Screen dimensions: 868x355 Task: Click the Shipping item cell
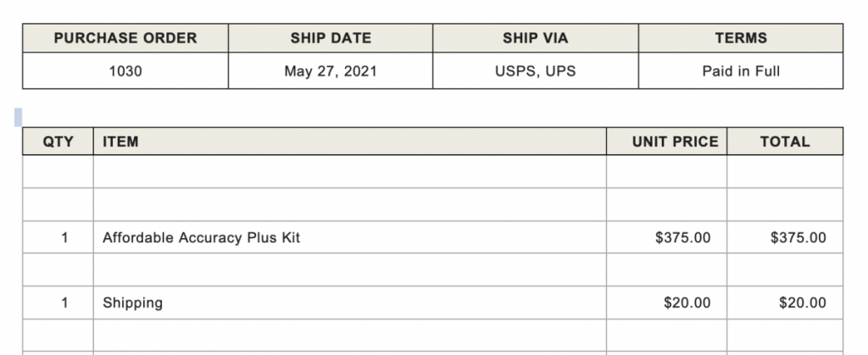click(x=350, y=302)
